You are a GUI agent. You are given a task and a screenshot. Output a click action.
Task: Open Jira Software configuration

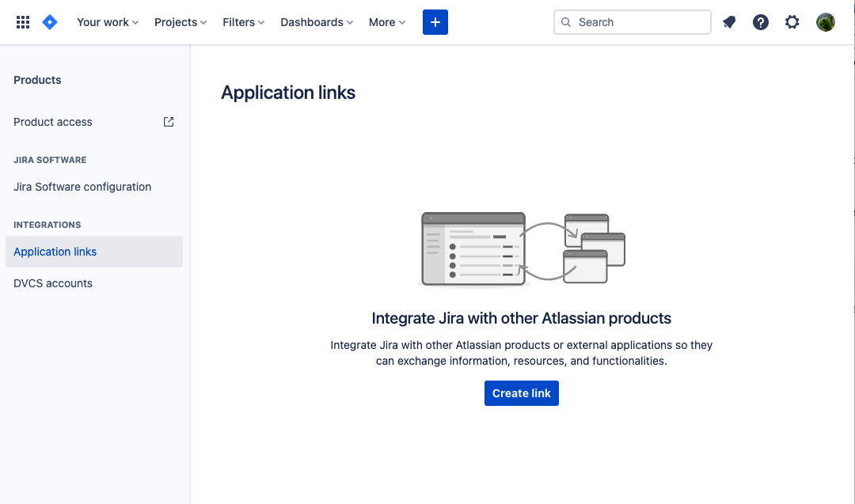82,186
